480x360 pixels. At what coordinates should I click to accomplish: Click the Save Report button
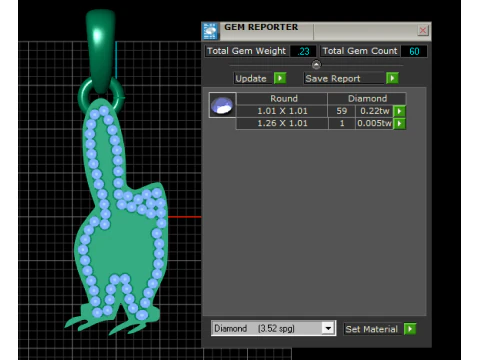coord(344,79)
